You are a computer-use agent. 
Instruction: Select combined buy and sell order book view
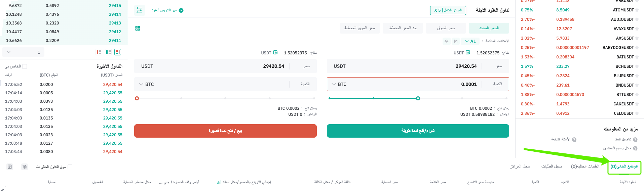(x=118, y=52)
